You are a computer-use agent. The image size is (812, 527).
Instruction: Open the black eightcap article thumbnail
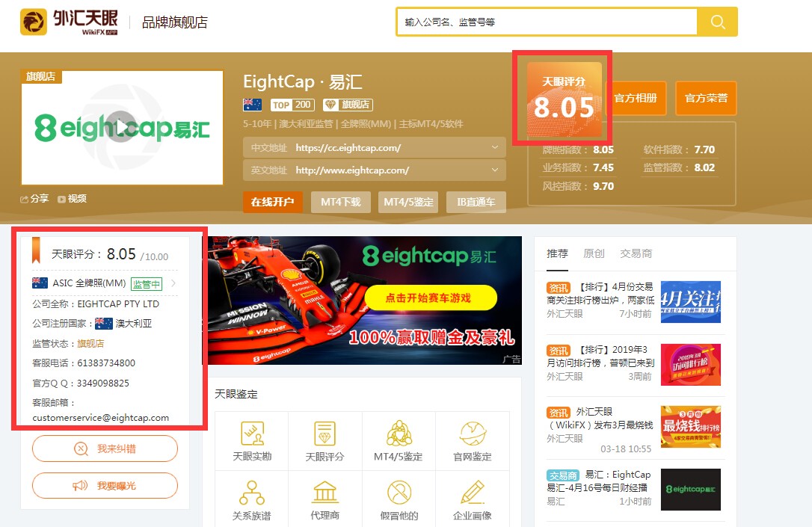tap(691, 489)
